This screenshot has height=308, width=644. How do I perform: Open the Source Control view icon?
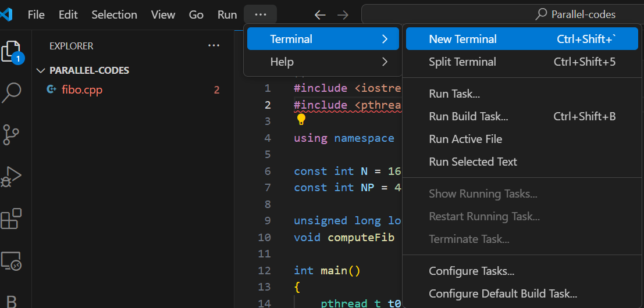(x=12, y=134)
